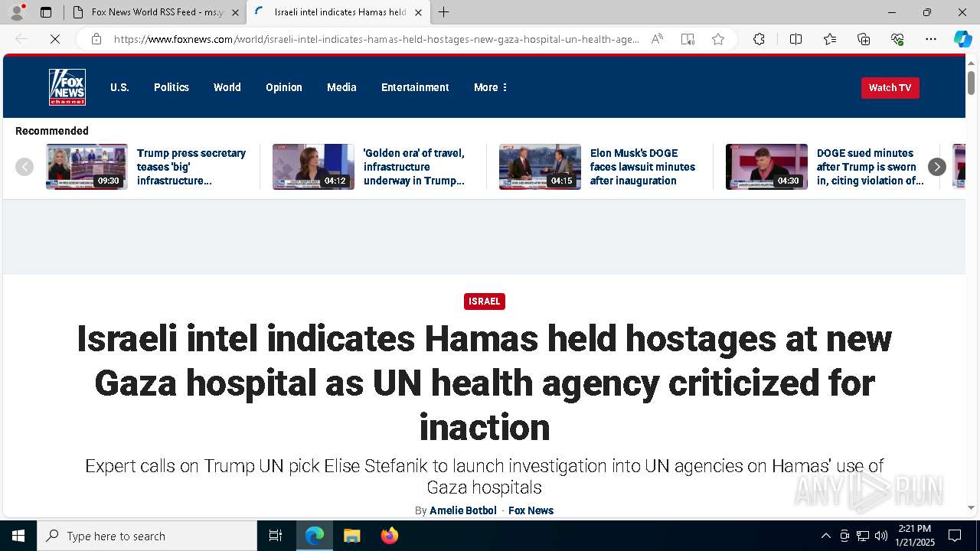980x551 pixels.
Task: Open File Explorer from taskbar
Action: [351, 536]
